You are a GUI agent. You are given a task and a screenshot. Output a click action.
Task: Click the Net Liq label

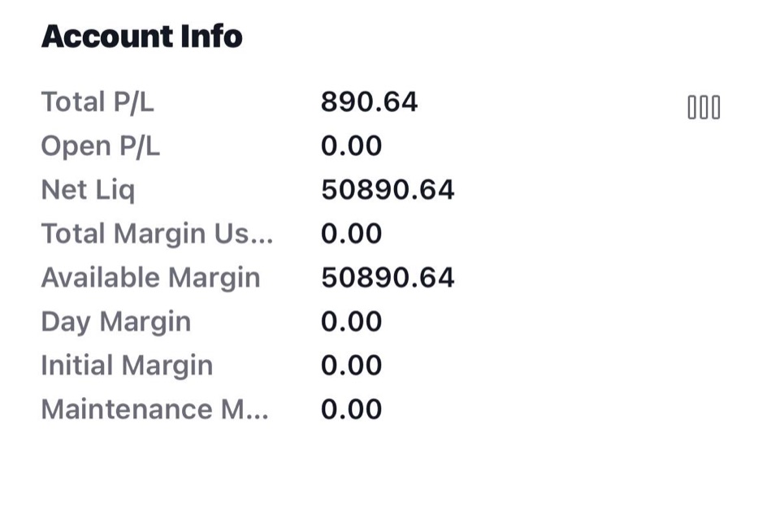[88, 191]
